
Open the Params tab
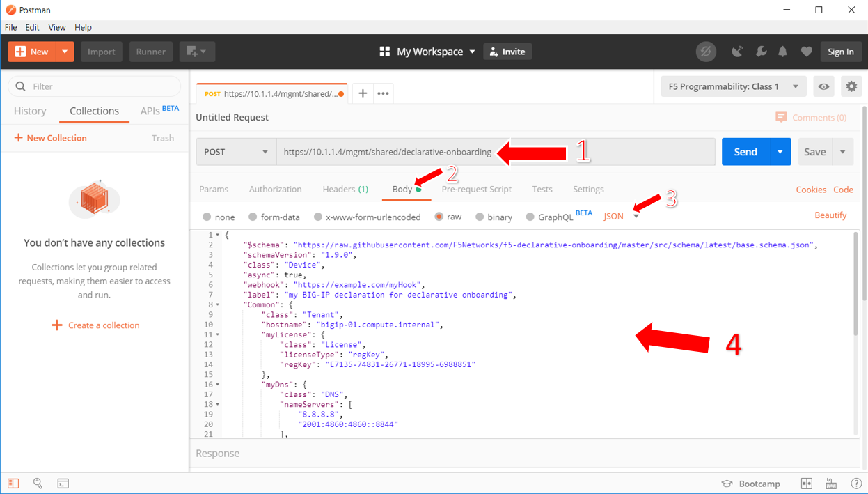pyautogui.click(x=214, y=189)
